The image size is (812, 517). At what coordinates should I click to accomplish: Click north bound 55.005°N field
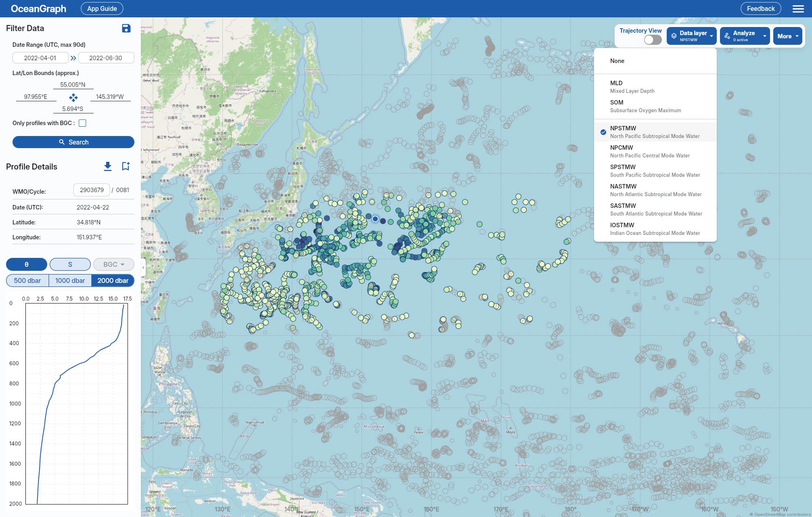click(x=73, y=85)
